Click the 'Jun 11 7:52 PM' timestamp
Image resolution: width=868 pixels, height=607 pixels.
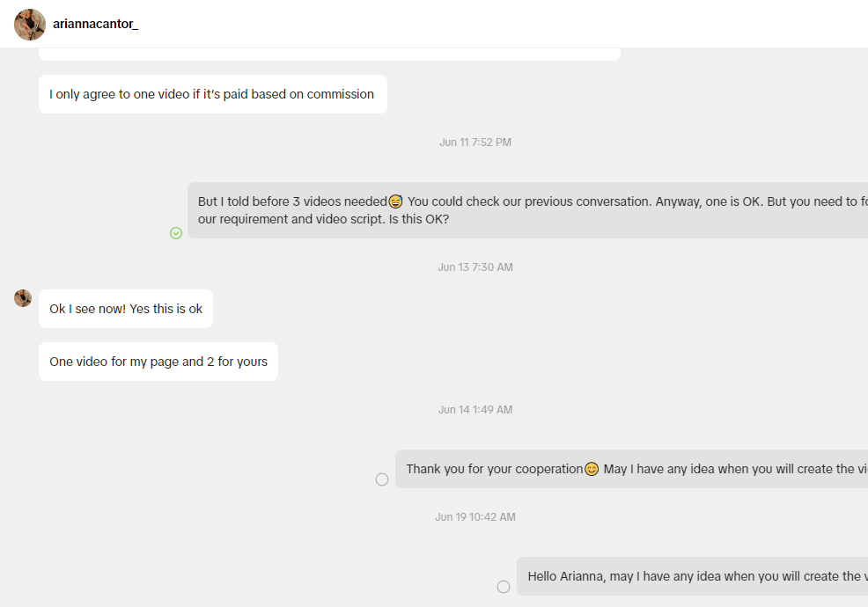475,143
